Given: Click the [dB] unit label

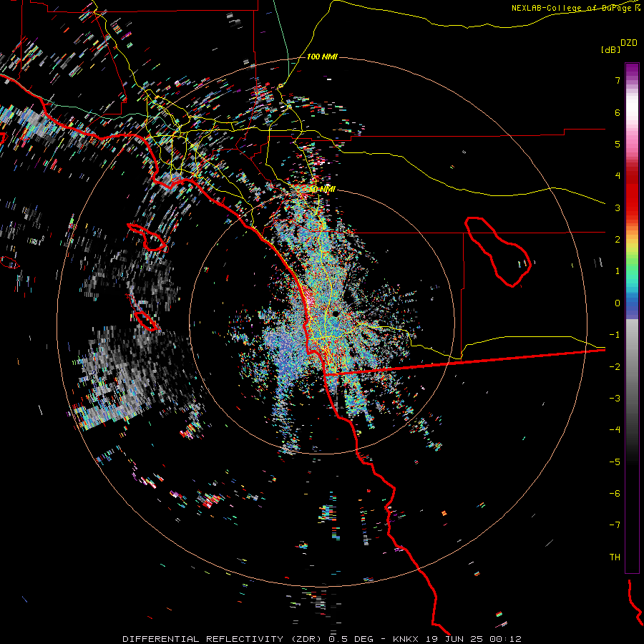Looking at the screenshot, I should (610, 49).
